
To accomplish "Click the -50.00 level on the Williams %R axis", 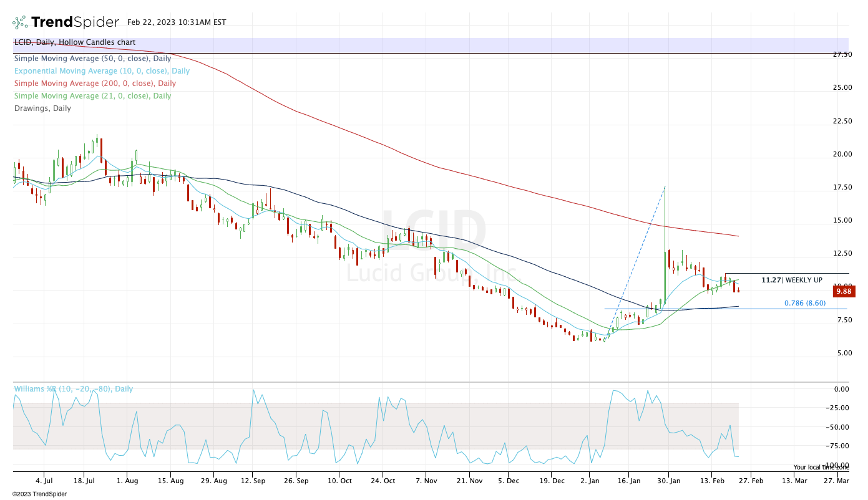I will (x=841, y=427).
